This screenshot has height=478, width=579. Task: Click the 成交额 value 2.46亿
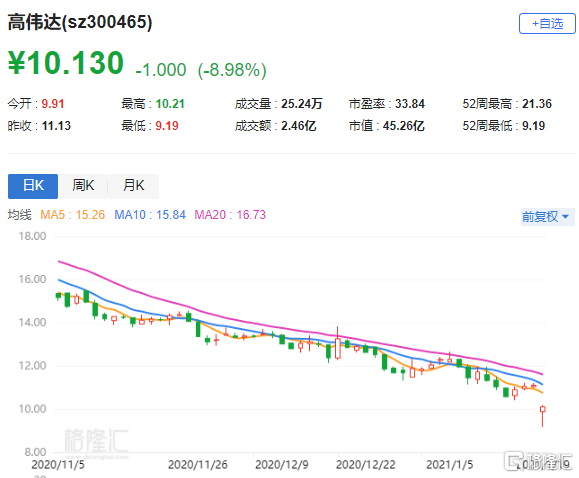298,126
